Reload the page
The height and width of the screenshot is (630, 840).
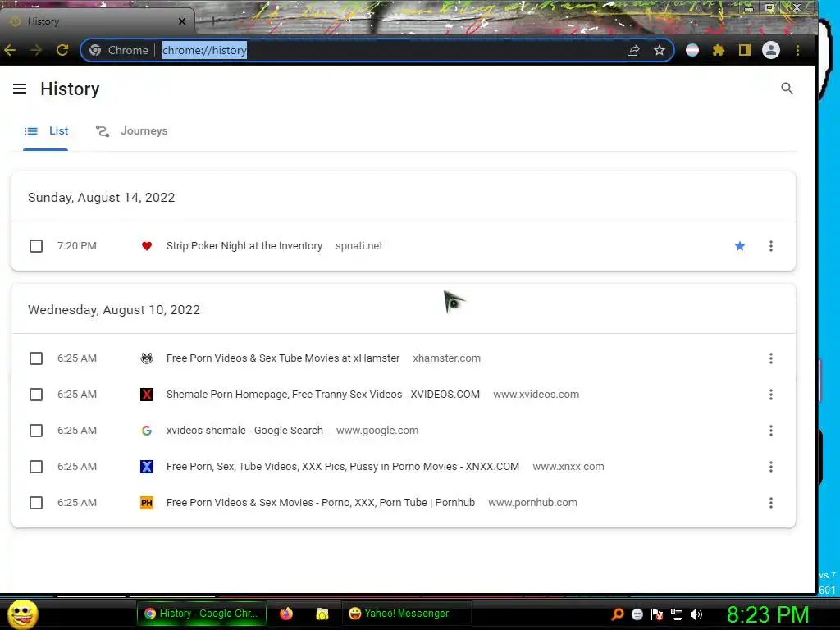click(x=62, y=50)
